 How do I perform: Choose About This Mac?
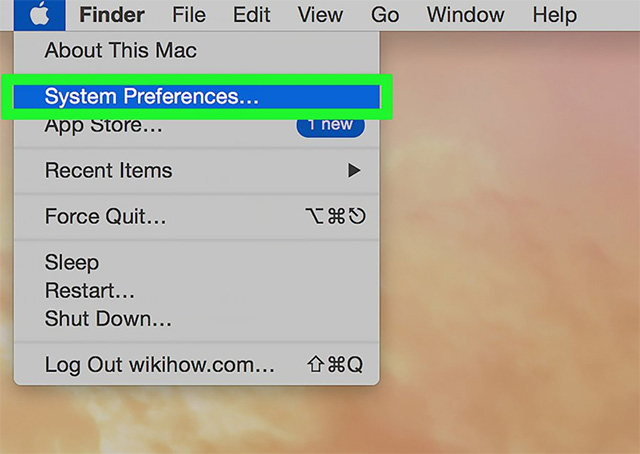(x=197, y=50)
